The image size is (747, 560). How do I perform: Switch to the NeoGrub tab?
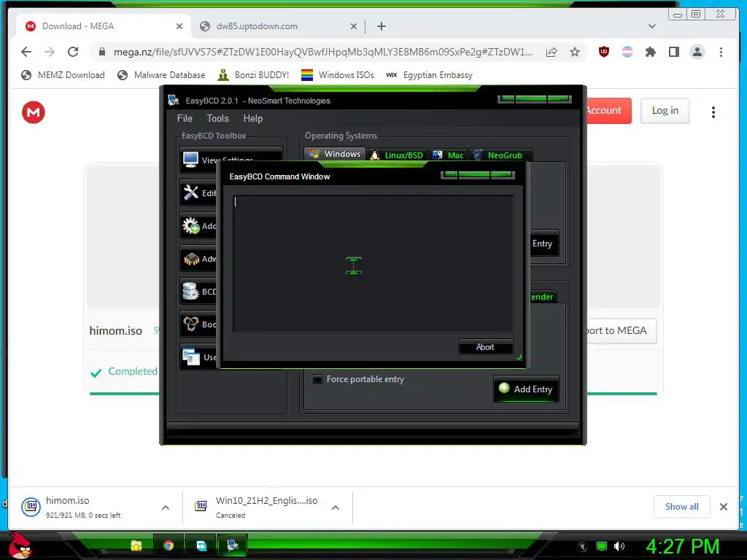coord(500,155)
